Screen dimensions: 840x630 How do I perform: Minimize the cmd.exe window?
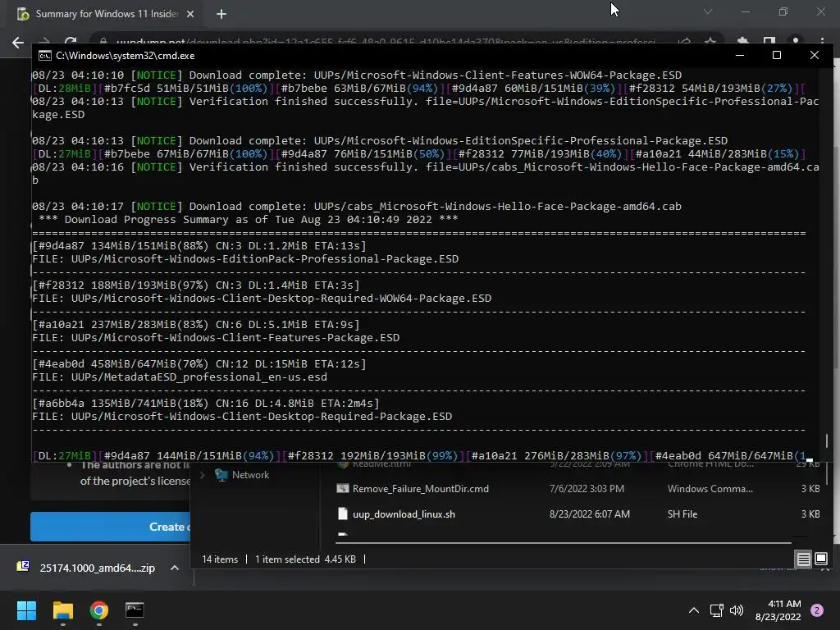[x=740, y=55]
